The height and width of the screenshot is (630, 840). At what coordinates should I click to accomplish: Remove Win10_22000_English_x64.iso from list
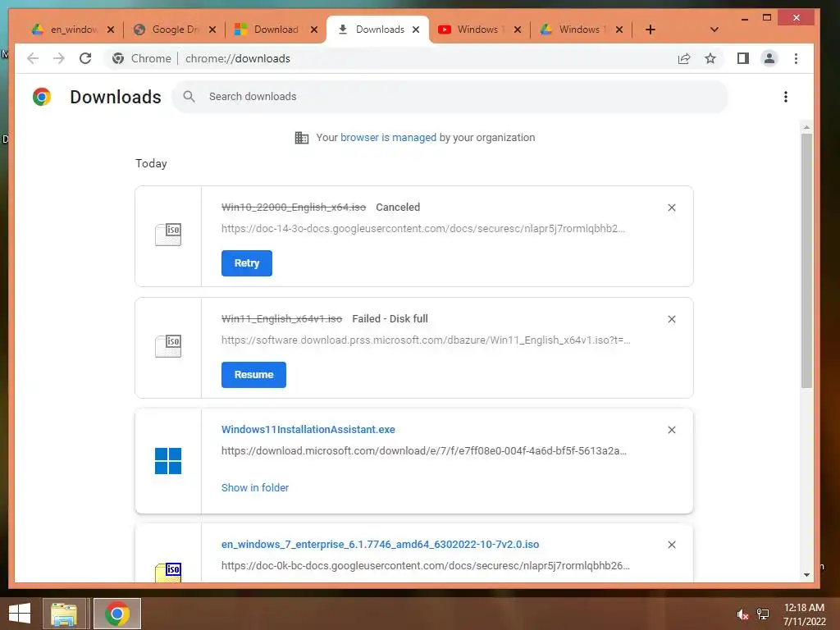(x=672, y=208)
